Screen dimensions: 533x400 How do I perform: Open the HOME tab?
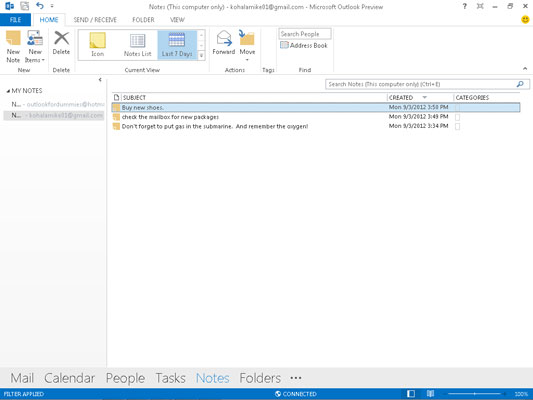click(x=49, y=20)
